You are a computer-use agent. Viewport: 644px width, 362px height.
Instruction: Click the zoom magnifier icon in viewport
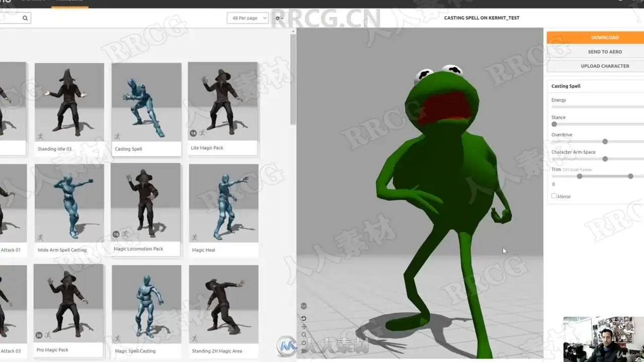pos(303,335)
